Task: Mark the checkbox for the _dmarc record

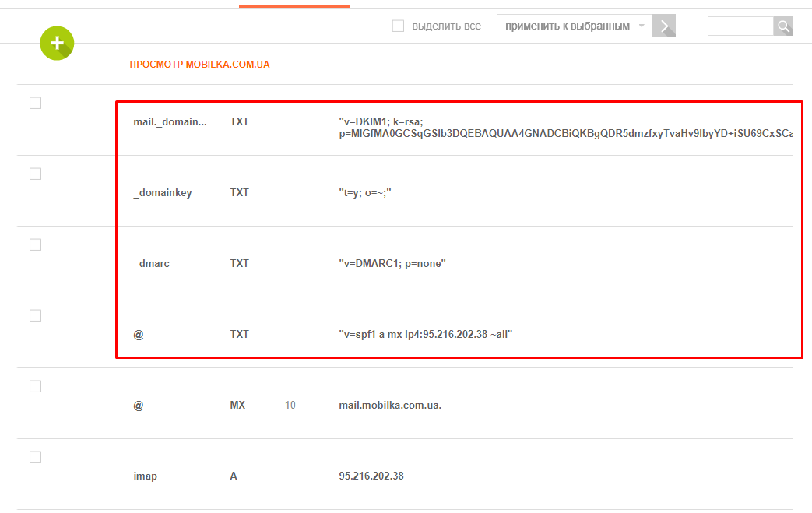Action: [35, 244]
